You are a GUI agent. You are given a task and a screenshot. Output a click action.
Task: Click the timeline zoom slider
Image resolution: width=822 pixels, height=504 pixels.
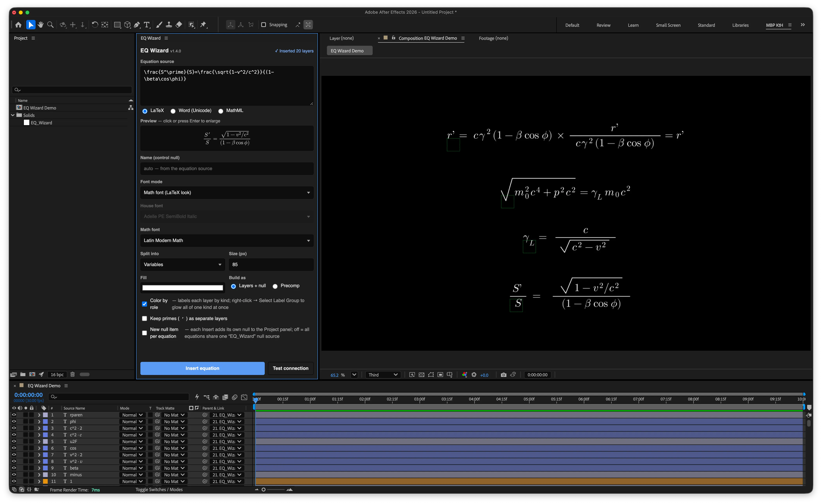(x=274, y=490)
